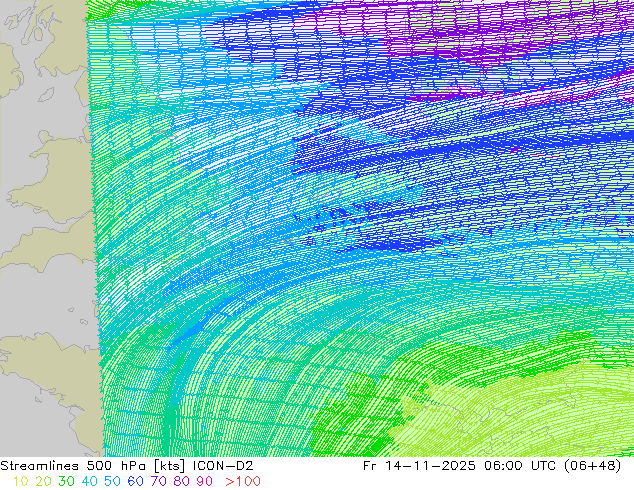Screen dimensions: 634x490
Task: Click the blue '60' legend value
Action: (x=135, y=481)
